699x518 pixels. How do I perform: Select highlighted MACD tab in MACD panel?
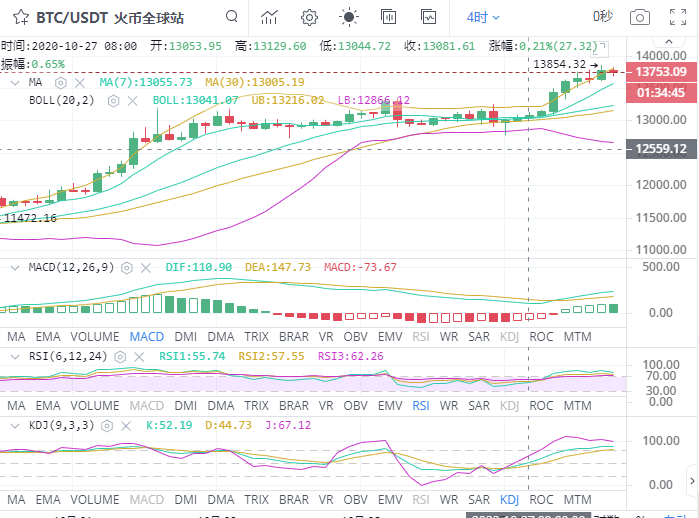click(x=147, y=337)
